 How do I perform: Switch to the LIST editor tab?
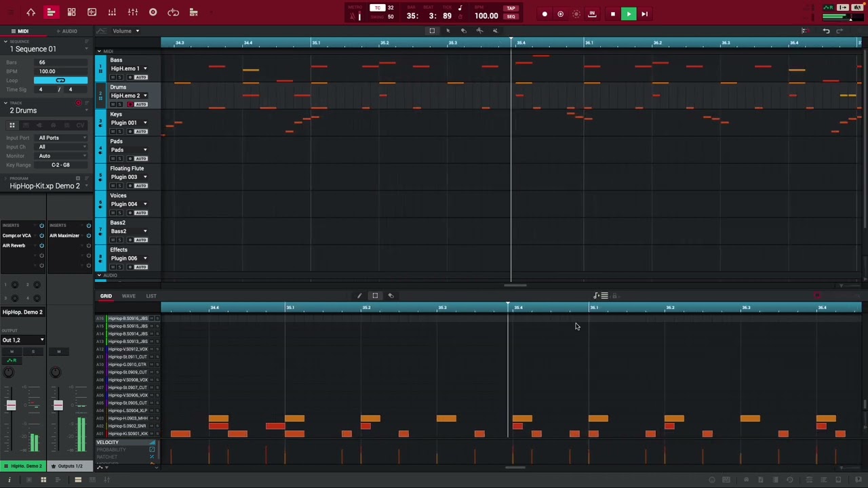coord(151,296)
